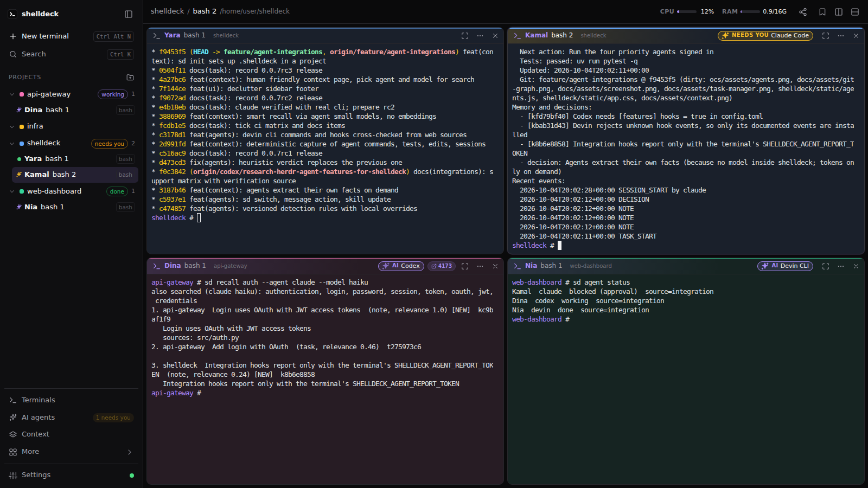Click the AI Devin CLI badge
Image resolution: width=868 pixels, height=488 pixels.
(x=785, y=266)
